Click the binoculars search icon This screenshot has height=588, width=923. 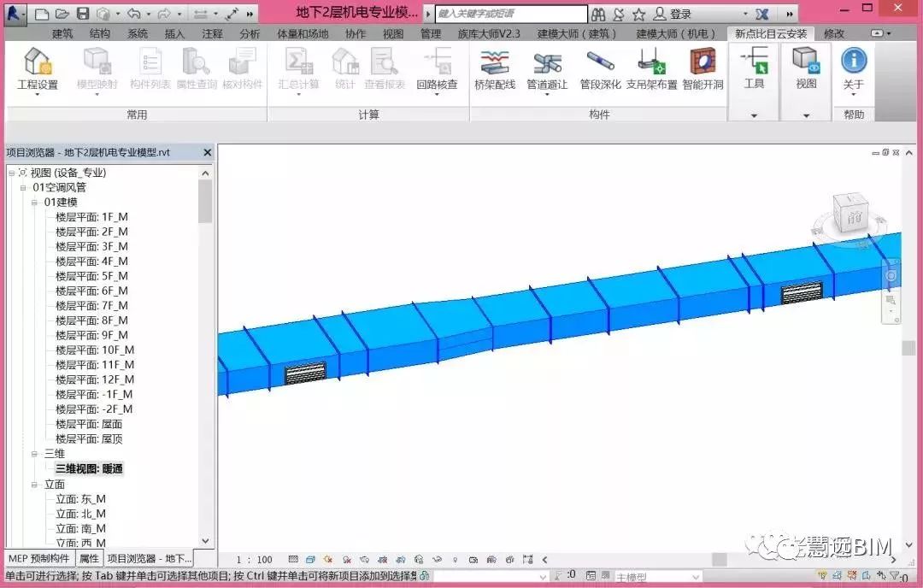[598, 15]
